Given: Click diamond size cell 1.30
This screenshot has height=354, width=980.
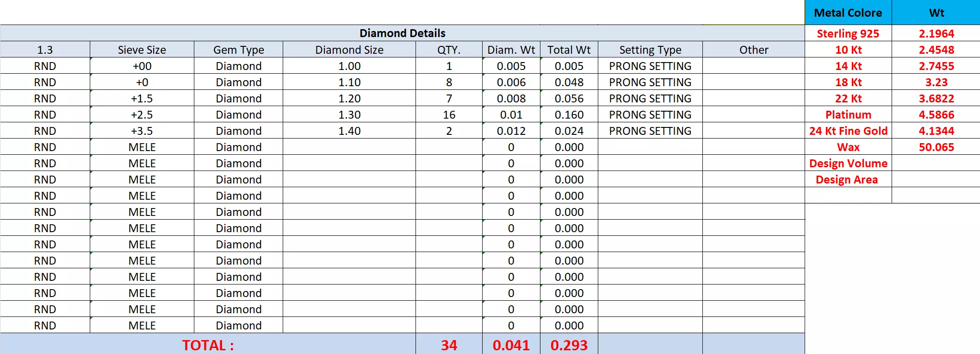Looking at the screenshot, I should 349,114.
